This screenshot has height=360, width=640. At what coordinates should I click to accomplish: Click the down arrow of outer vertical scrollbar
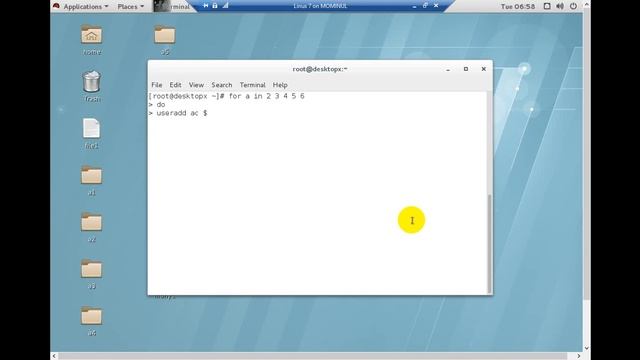click(587, 348)
